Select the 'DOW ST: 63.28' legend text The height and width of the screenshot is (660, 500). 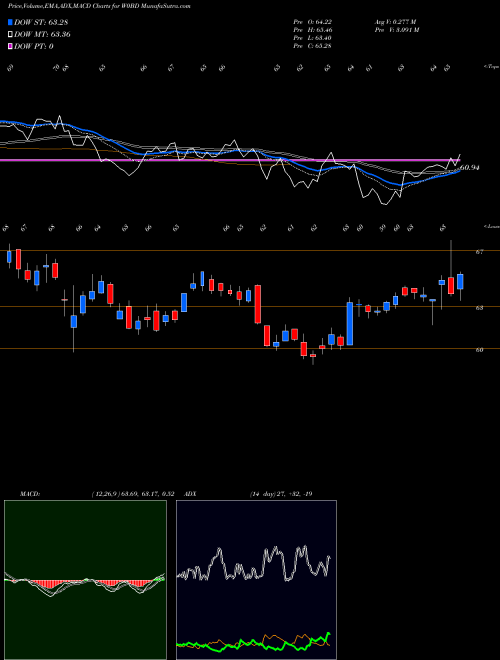(x=41, y=22)
